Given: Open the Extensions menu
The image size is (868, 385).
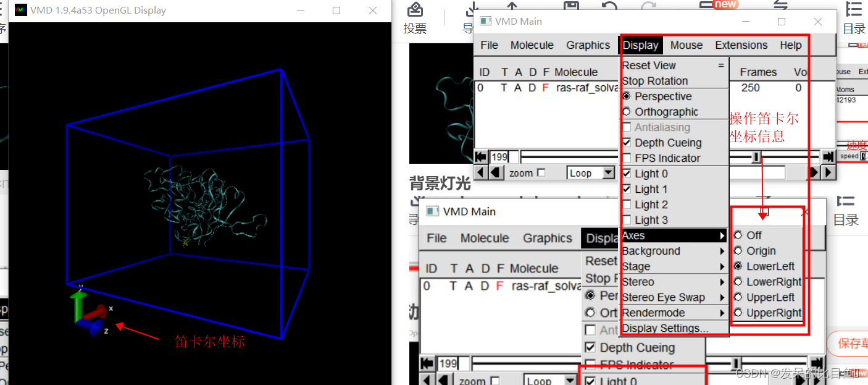Looking at the screenshot, I should pyautogui.click(x=741, y=45).
